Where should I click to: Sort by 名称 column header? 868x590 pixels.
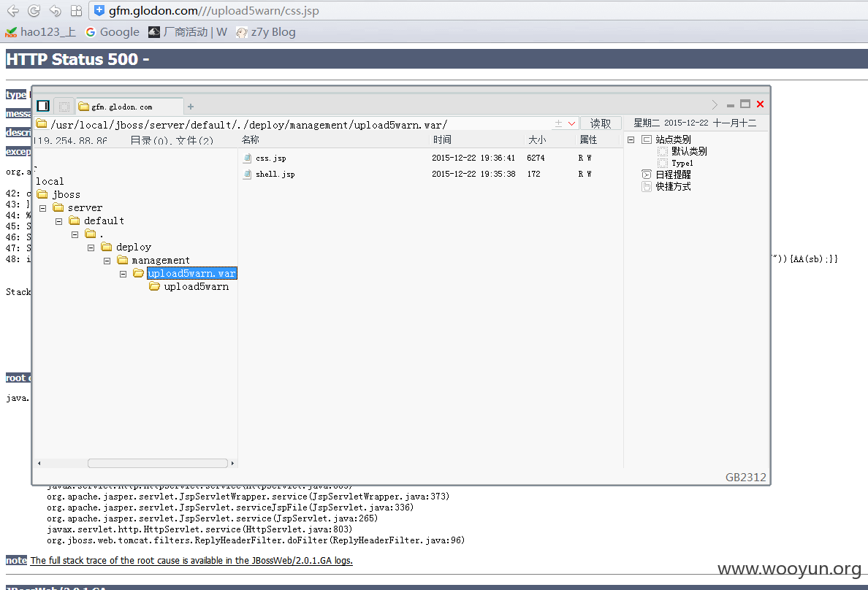[250, 140]
